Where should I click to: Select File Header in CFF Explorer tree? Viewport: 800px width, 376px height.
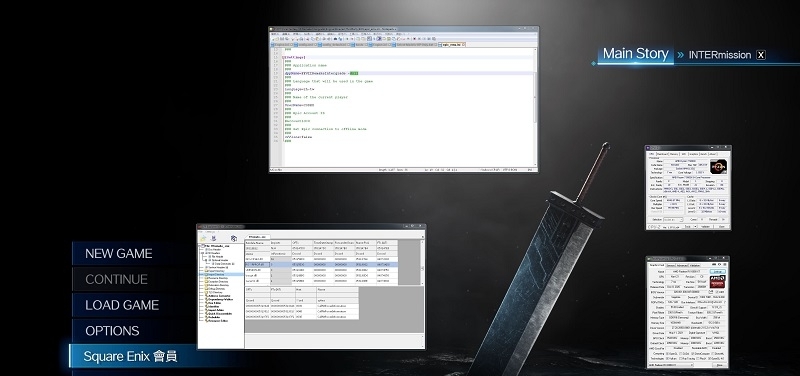[217, 257]
